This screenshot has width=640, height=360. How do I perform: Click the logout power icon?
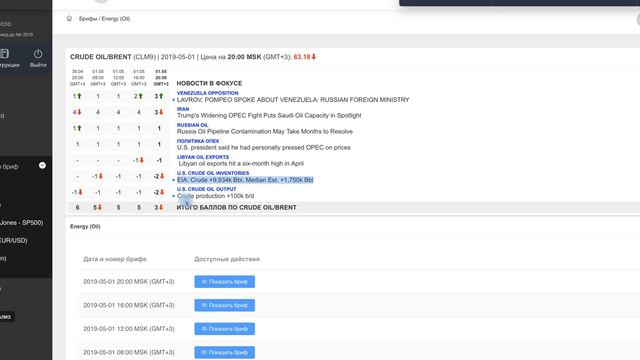point(38,54)
